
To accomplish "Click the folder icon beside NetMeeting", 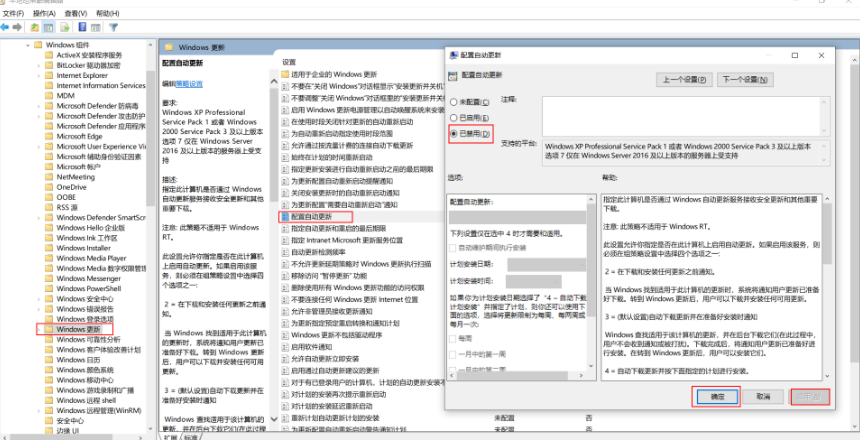I will 50,177.
